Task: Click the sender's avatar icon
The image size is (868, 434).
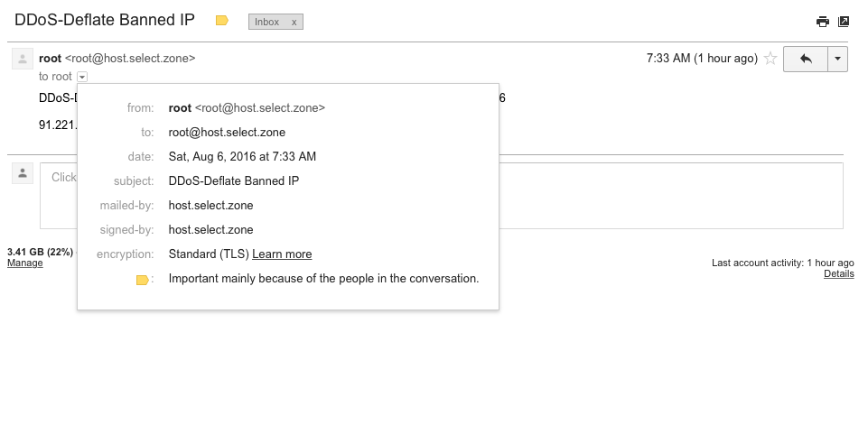Action: 23,59
